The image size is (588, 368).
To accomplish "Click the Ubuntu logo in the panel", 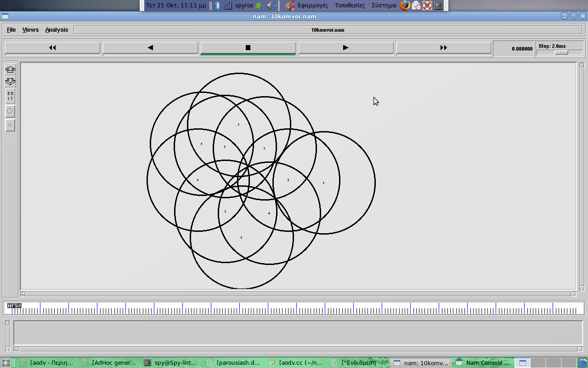I will click(x=289, y=6).
